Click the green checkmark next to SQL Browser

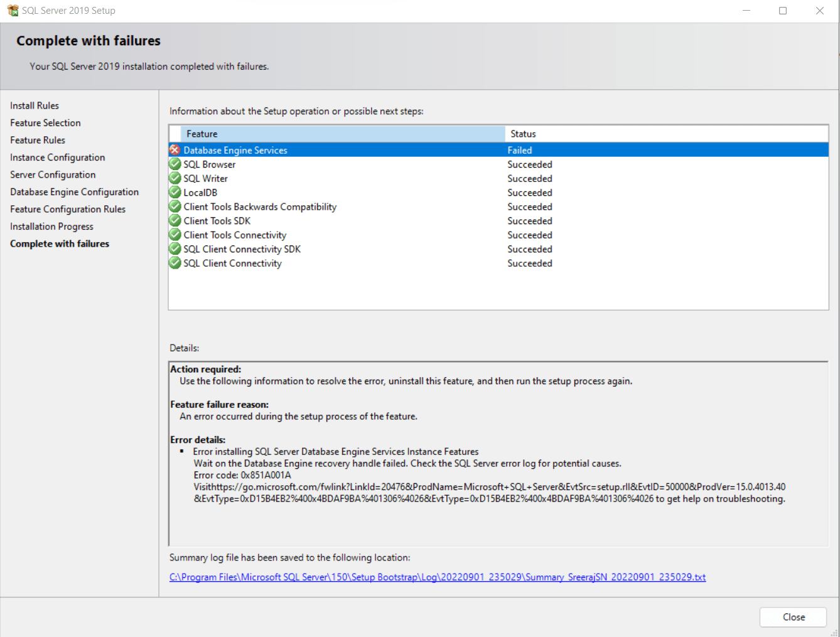175,164
